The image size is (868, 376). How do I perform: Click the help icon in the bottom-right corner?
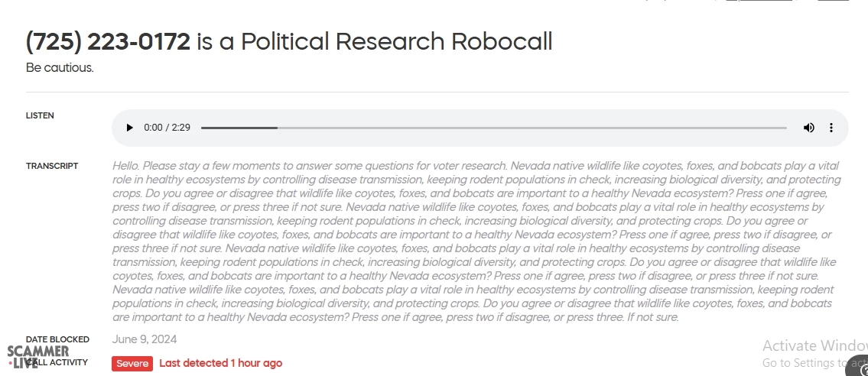[x=862, y=368]
